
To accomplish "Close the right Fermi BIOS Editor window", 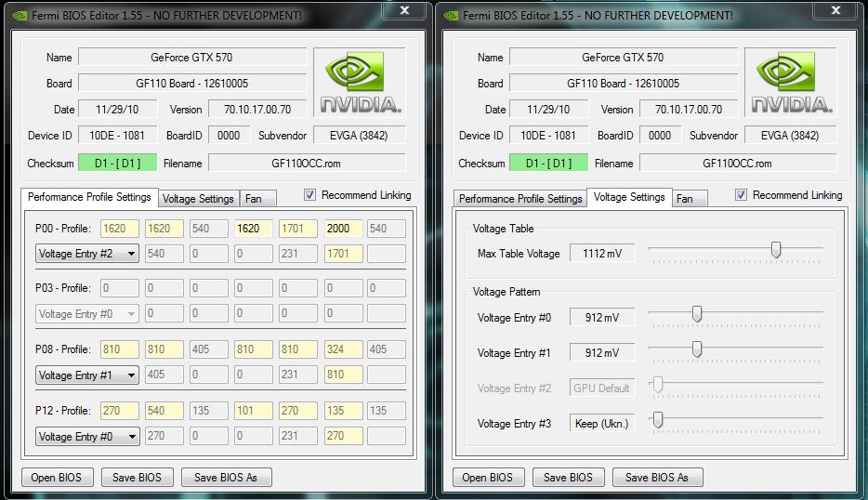I will 835,10.
